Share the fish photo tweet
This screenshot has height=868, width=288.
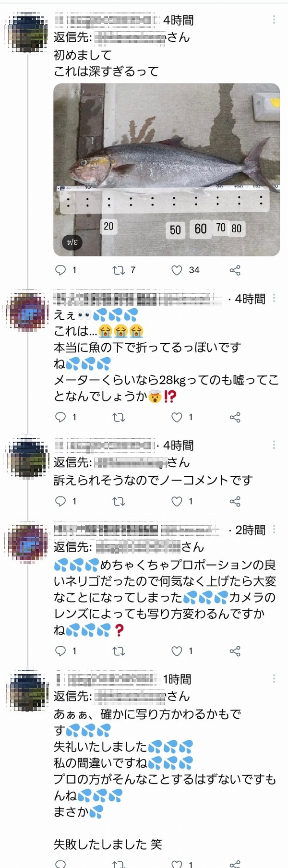click(x=235, y=270)
